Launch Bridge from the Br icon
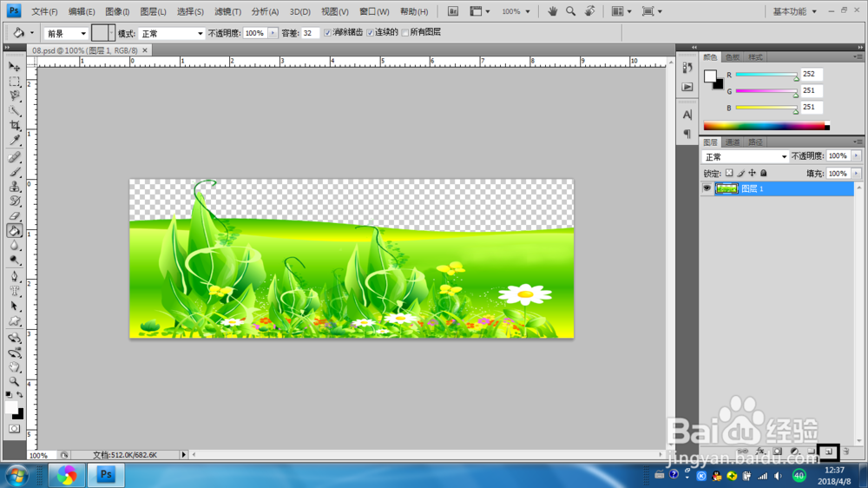 click(x=453, y=11)
